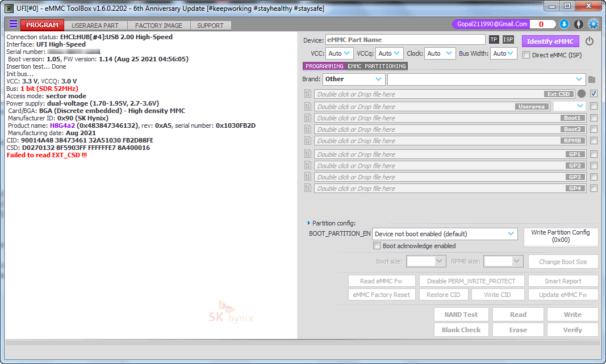606x364 pixels.
Task: Open BOOT_PARTITION_EN dropdown
Action: tap(445, 234)
